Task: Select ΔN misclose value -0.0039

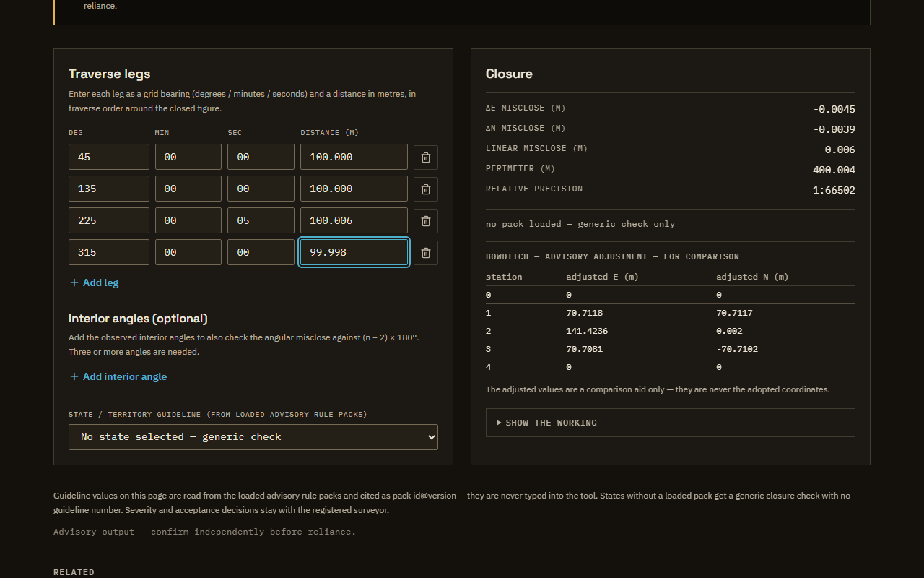Action: pyautogui.click(x=834, y=129)
